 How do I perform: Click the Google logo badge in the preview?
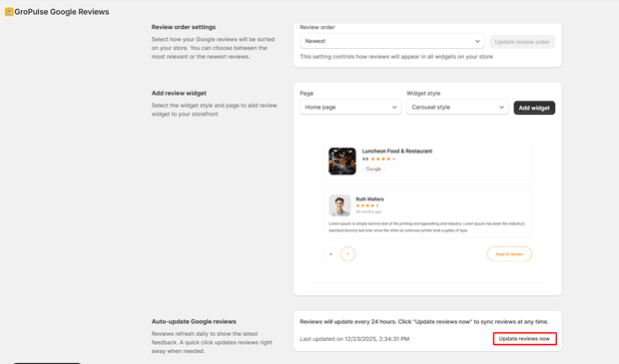373,170
